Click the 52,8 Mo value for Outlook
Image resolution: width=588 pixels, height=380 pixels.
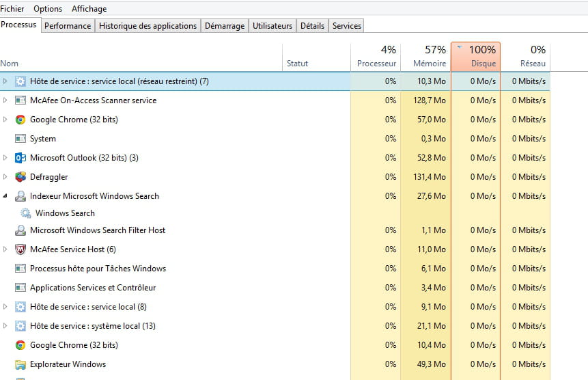pyautogui.click(x=431, y=158)
